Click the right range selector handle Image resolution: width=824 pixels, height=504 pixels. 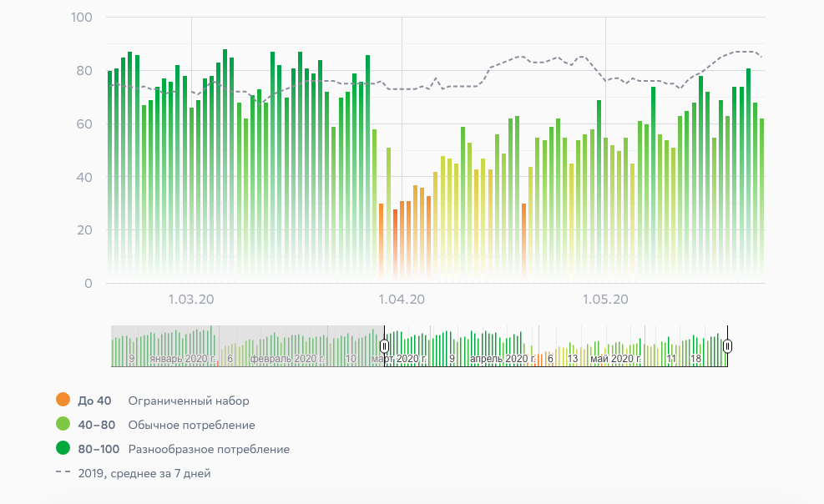(727, 346)
